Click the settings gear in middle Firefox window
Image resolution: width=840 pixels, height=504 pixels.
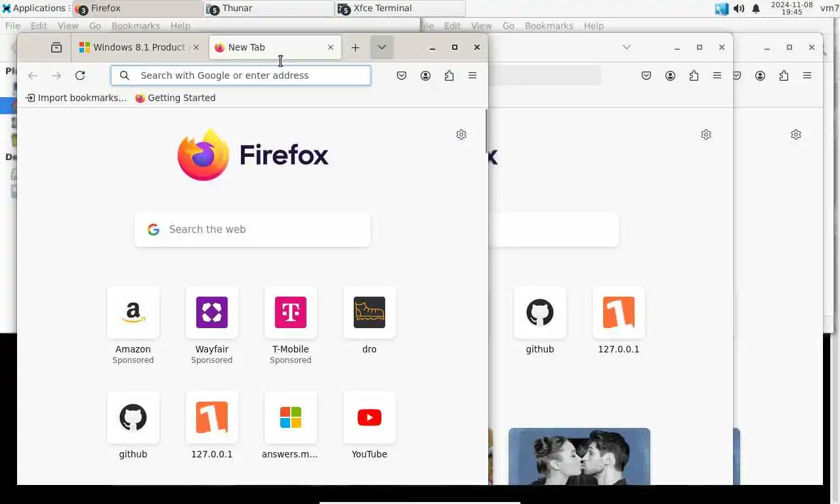[706, 135]
